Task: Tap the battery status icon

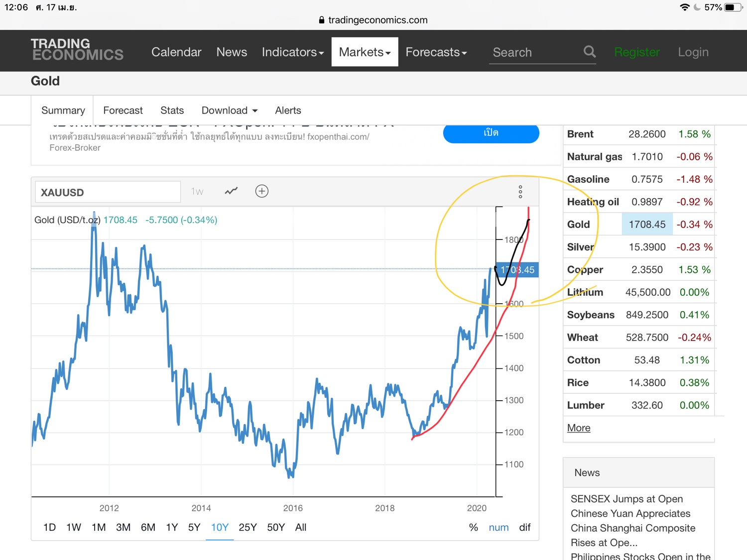Action: click(732, 7)
